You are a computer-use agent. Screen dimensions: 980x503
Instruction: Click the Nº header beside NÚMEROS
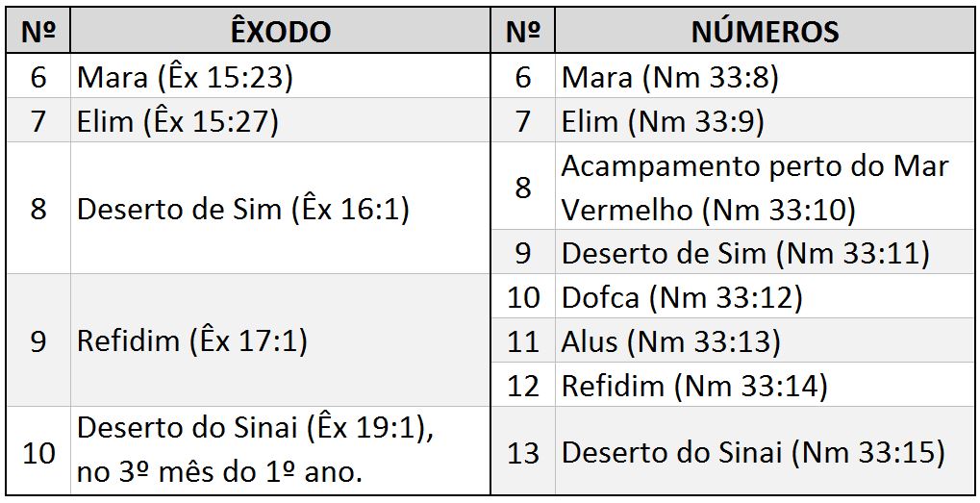[523, 31]
